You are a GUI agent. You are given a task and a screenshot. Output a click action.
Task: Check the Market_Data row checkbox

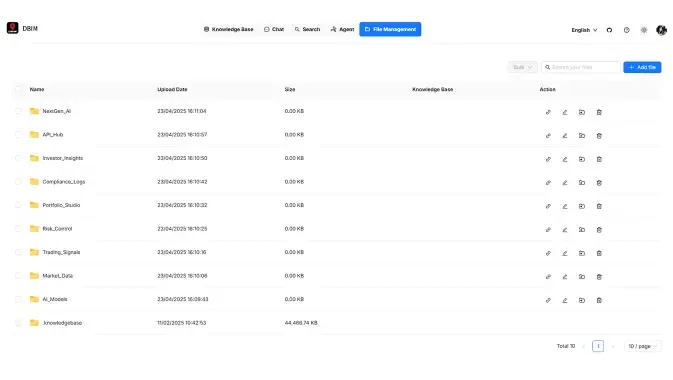coord(18,276)
